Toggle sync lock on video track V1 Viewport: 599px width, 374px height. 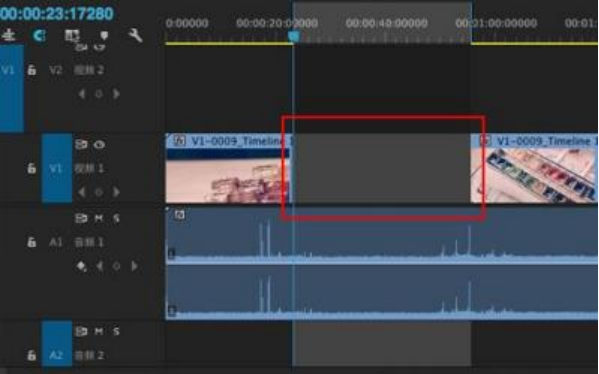pyautogui.click(x=81, y=144)
